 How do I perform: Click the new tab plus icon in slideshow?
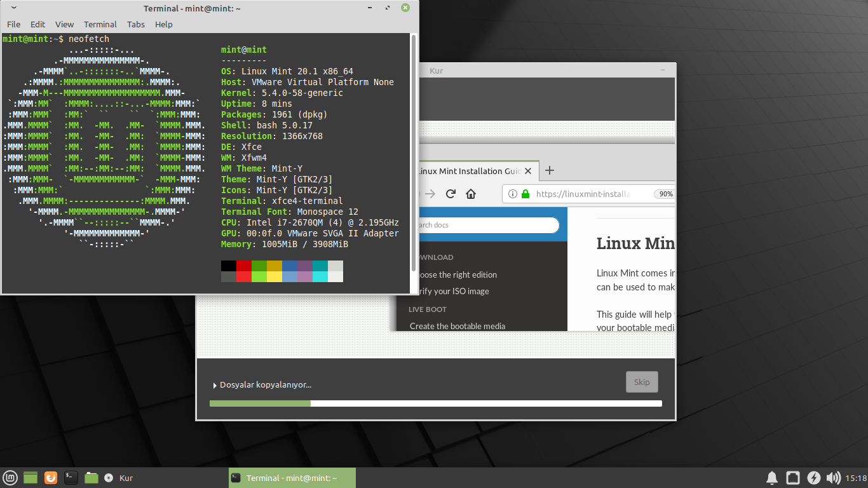click(550, 170)
